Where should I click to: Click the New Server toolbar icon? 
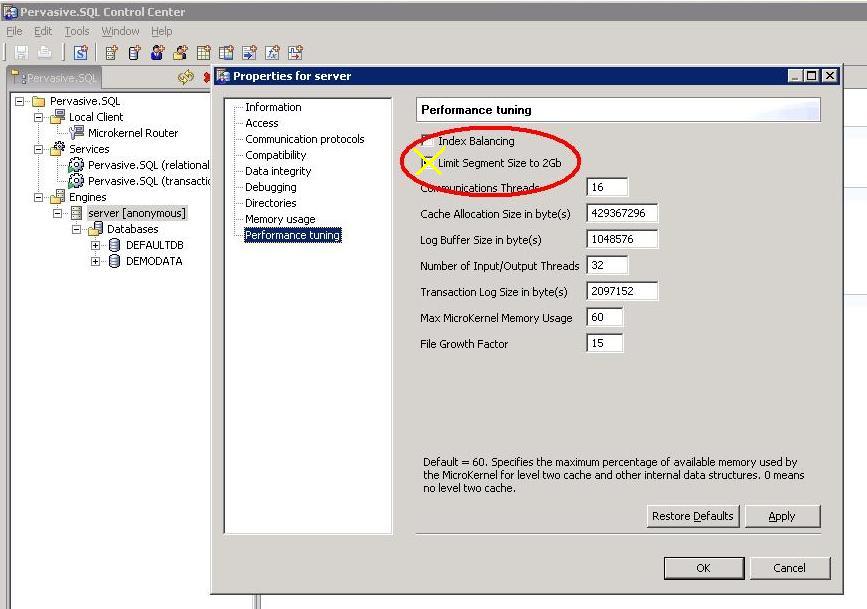pos(111,53)
